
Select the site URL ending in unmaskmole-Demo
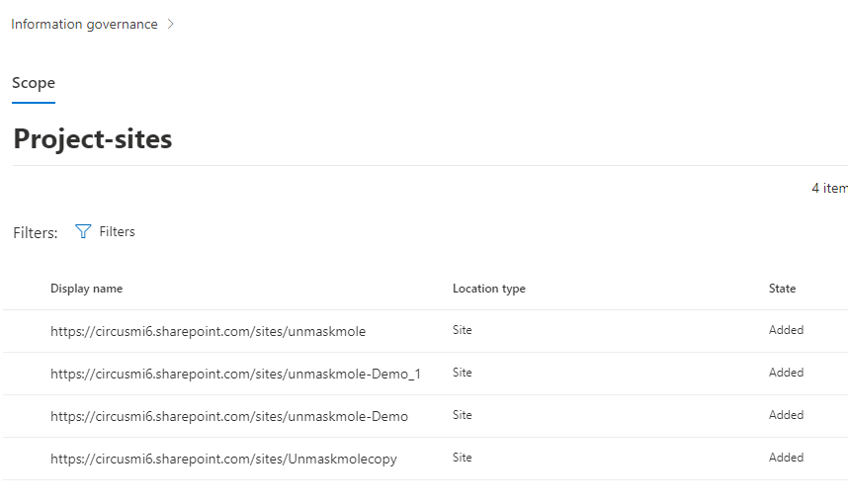[x=228, y=416]
